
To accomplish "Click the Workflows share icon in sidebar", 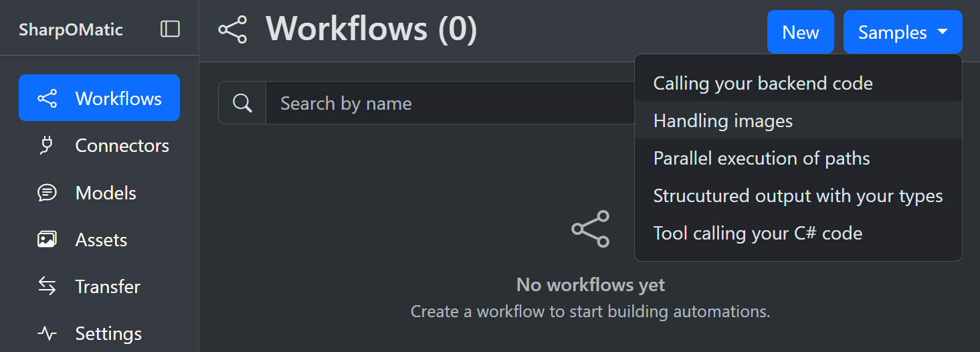I will (x=47, y=99).
